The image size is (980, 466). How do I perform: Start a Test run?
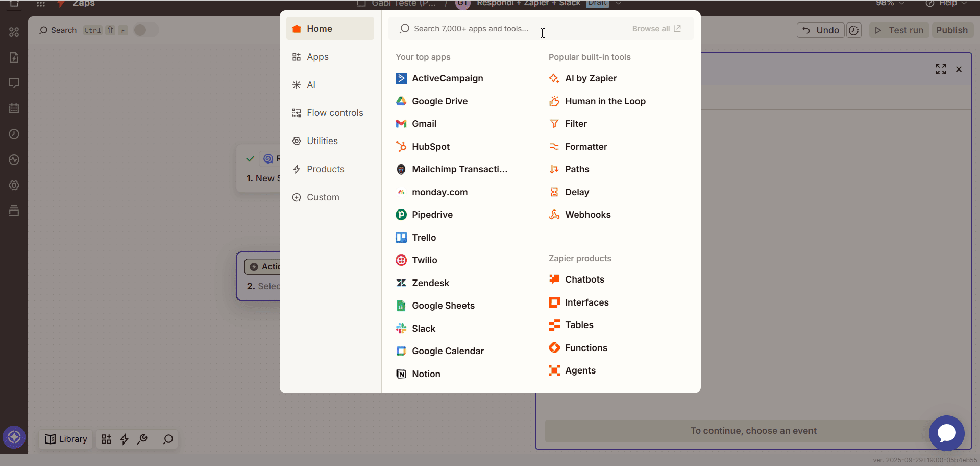coord(899,30)
